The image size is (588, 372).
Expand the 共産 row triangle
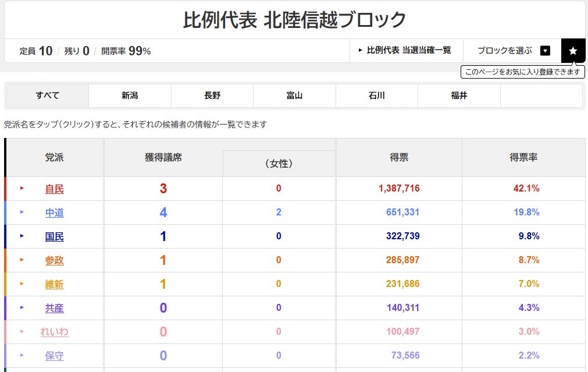pos(22,307)
